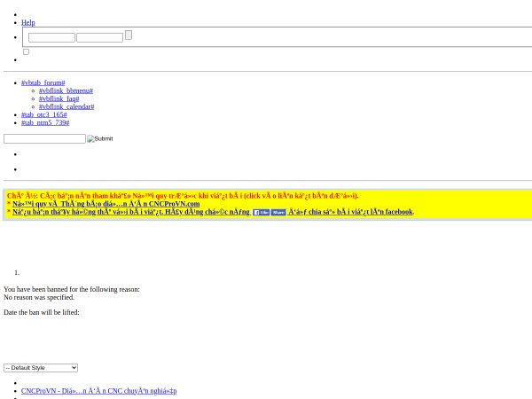
Task: Click the Facebook Like button in the notice
Action: click(262, 213)
